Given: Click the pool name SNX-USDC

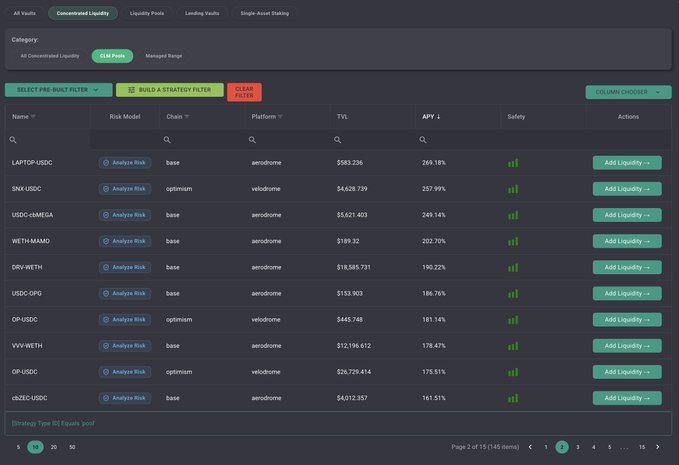Looking at the screenshot, I should click(x=26, y=189).
